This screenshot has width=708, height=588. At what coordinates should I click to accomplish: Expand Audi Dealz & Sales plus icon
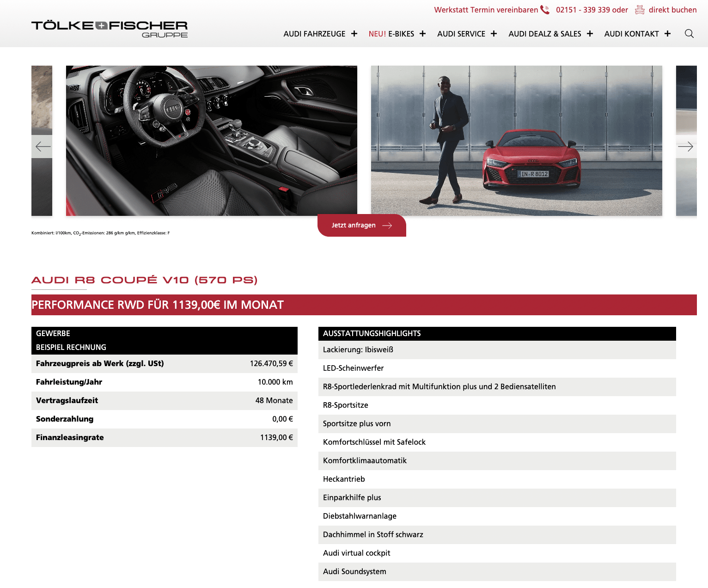click(x=590, y=34)
